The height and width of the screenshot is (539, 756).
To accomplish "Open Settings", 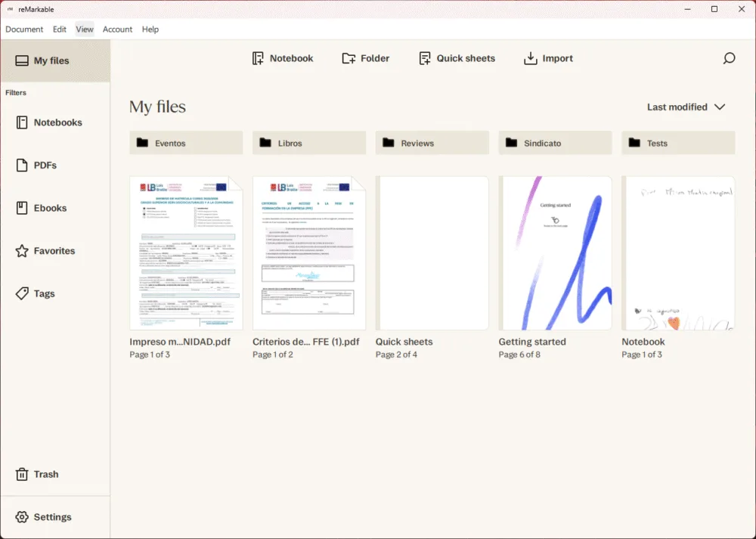I will point(55,517).
